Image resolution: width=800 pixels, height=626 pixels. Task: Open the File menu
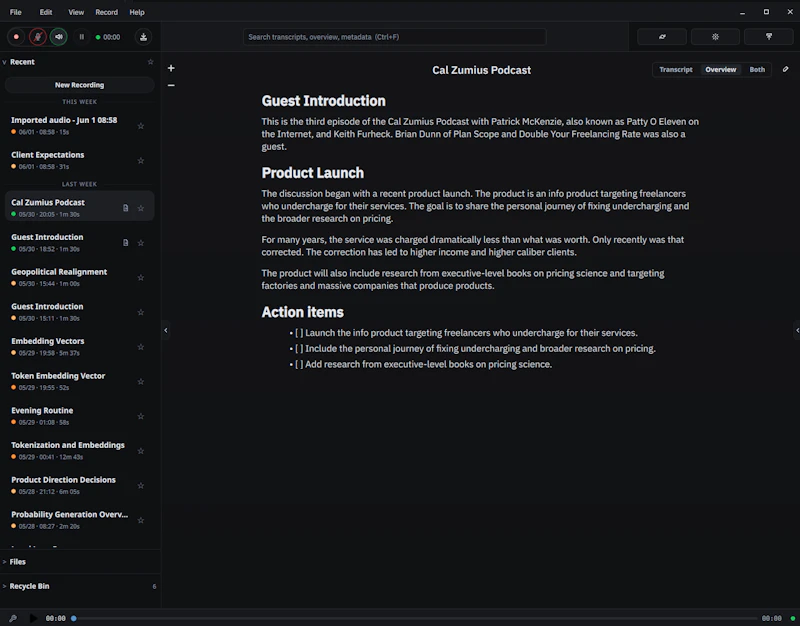coord(16,12)
